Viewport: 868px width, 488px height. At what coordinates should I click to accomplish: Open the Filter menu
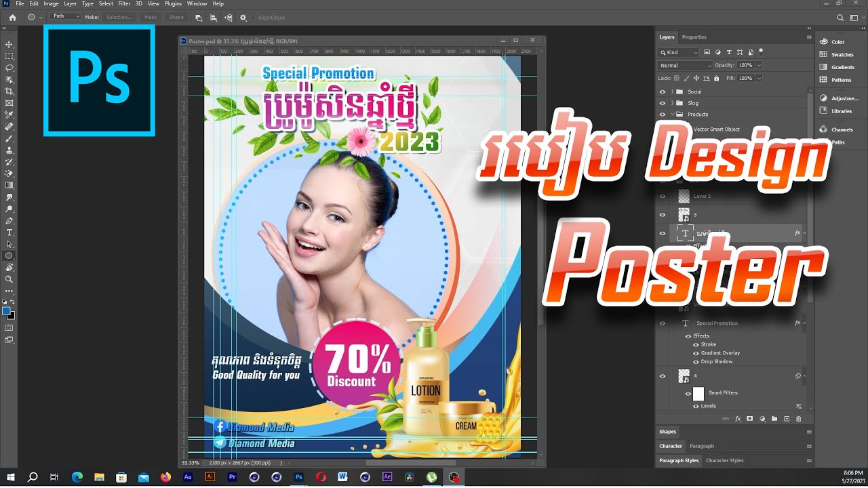click(x=124, y=3)
